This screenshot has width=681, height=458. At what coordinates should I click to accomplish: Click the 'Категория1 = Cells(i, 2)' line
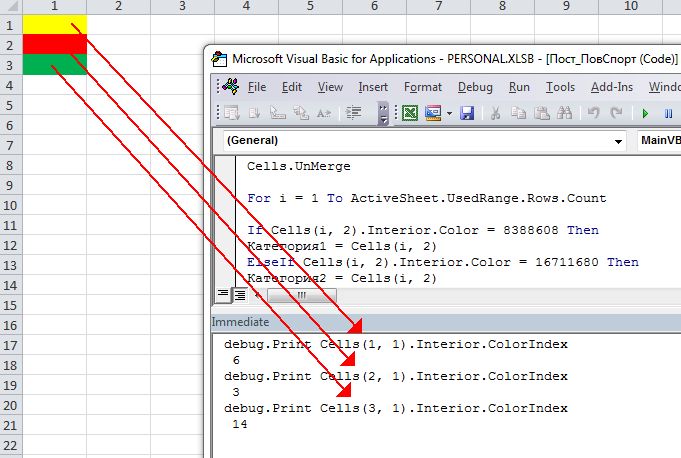click(342, 246)
